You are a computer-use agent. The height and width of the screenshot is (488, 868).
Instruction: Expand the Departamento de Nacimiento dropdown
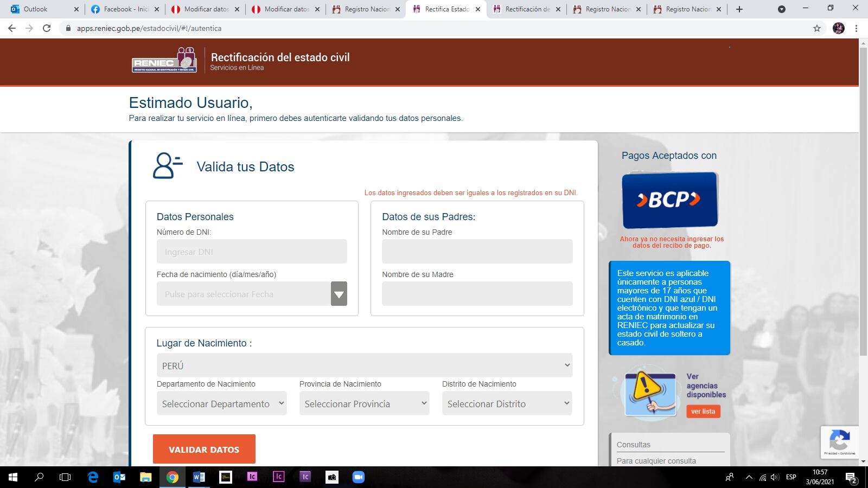[221, 403]
